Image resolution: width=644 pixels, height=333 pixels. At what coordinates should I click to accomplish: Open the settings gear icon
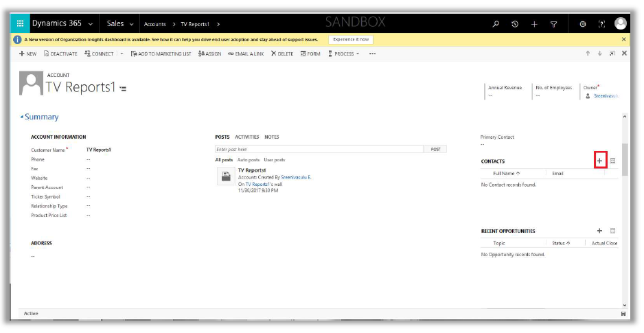point(582,24)
